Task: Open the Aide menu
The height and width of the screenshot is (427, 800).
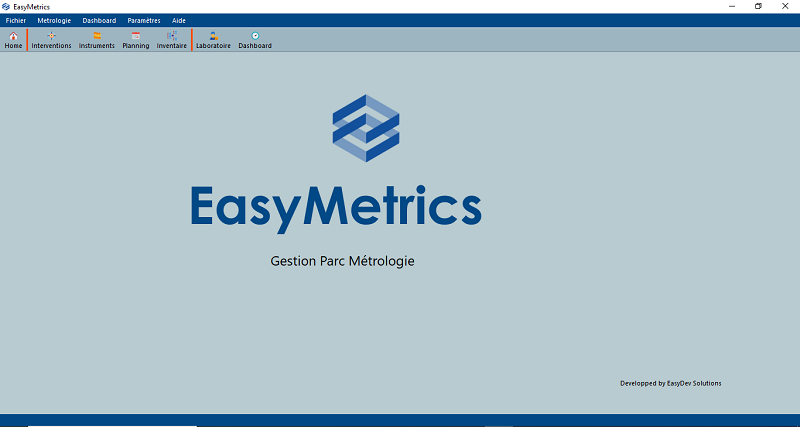Action: pos(179,20)
